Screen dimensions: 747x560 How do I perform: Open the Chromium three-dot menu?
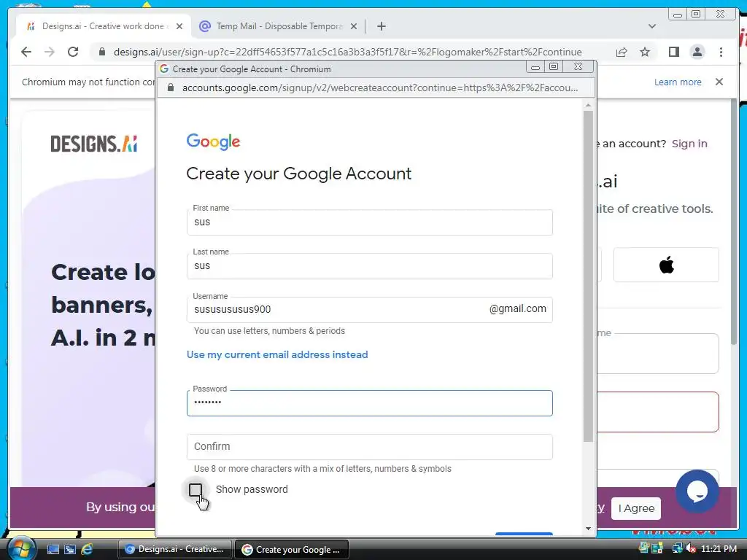point(721,52)
